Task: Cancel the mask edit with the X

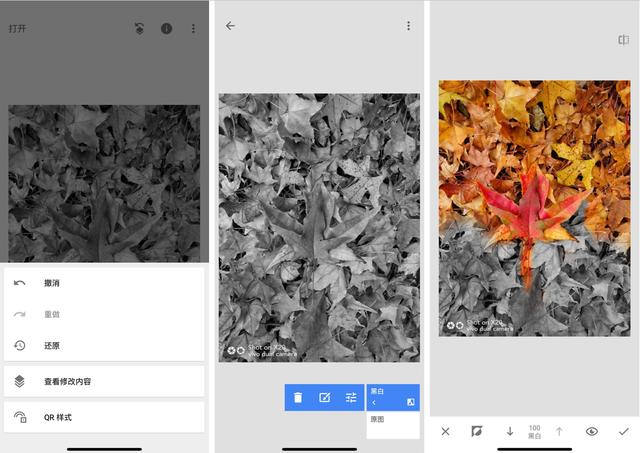Action: [446, 431]
